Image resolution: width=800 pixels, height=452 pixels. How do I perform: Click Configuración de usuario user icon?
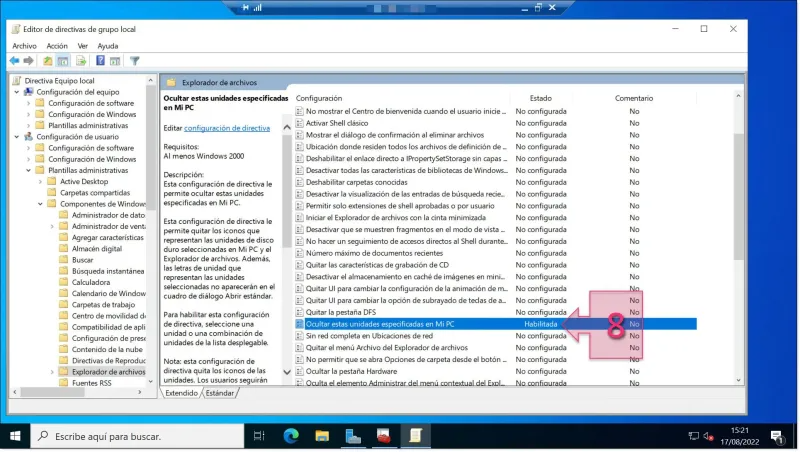(x=29, y=137)
